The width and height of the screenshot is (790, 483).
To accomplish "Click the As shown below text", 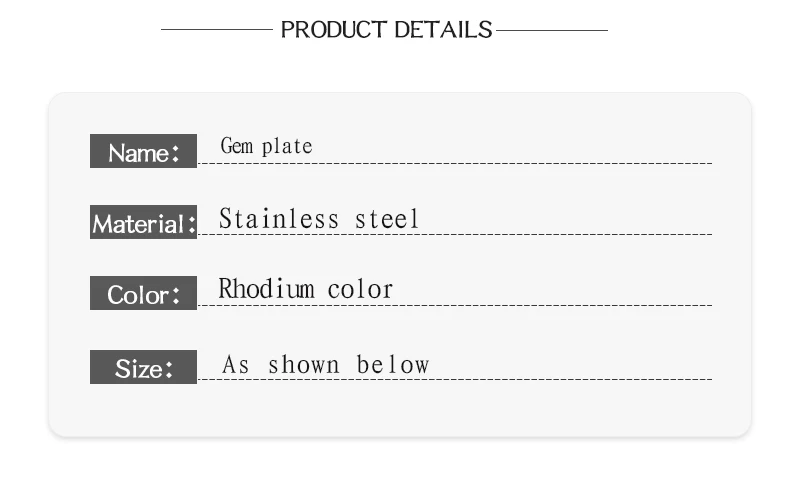I will coord(325,365).
